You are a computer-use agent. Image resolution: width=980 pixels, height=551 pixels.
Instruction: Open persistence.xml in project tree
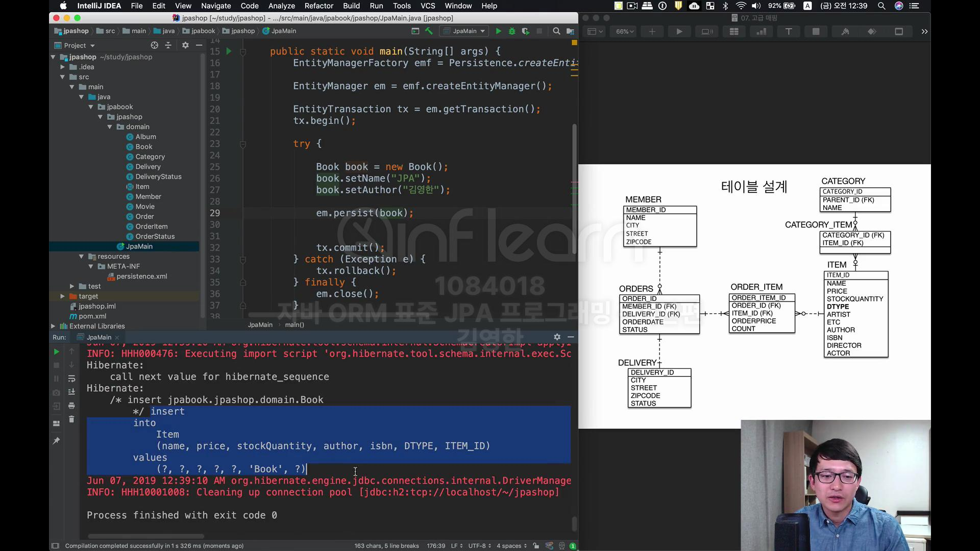(141, 276)
